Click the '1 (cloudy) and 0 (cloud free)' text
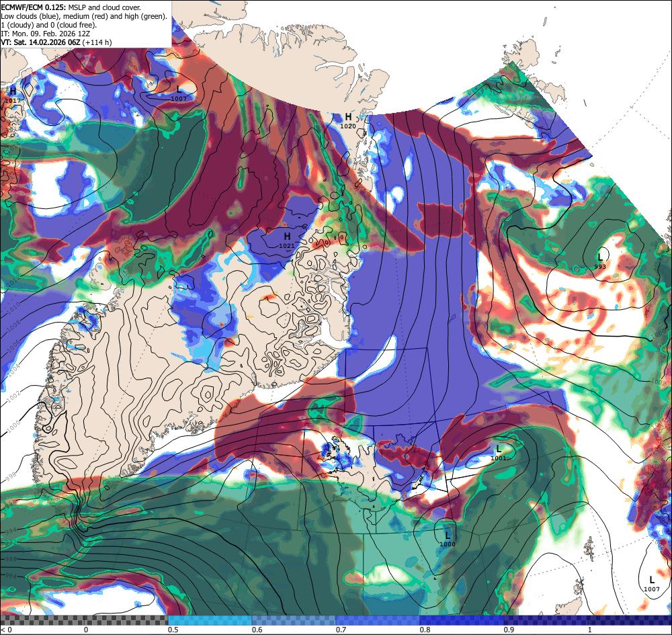Screen dimensions: 672x635 click(49, 25)
